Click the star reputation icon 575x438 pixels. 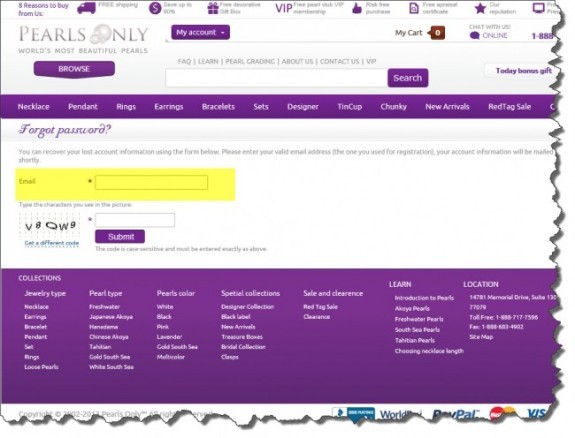[480, 8]
